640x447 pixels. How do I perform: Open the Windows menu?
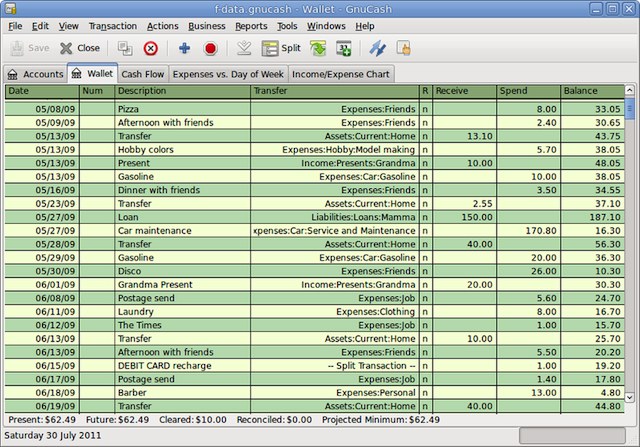(326, 26)
